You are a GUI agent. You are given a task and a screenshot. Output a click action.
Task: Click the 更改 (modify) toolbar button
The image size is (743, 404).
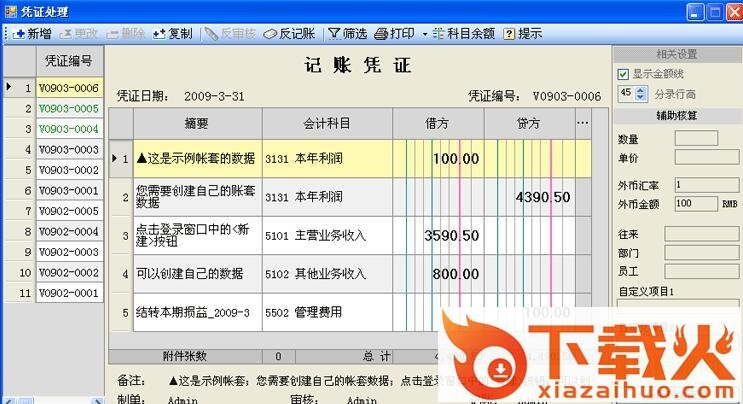(x=79, y=34)
